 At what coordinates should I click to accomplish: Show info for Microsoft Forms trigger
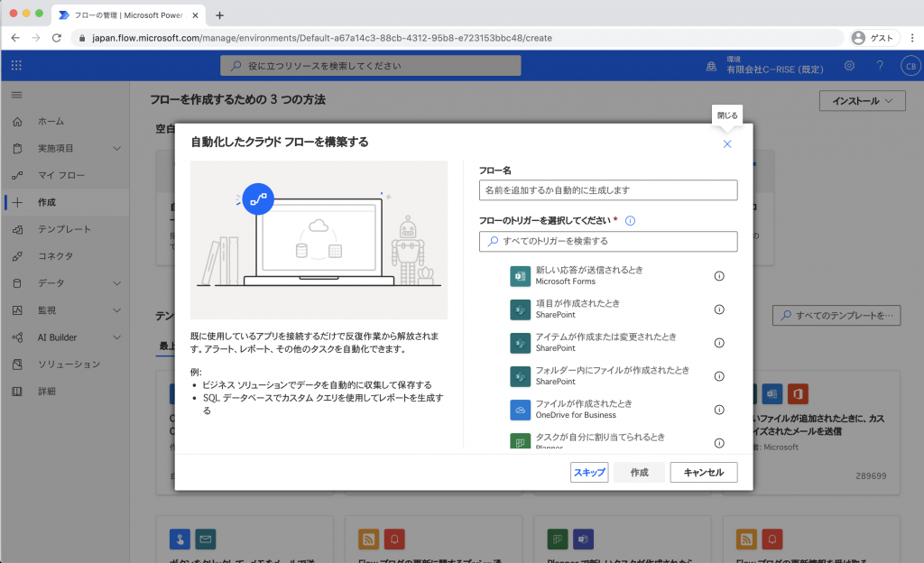[x=719, y=276]
